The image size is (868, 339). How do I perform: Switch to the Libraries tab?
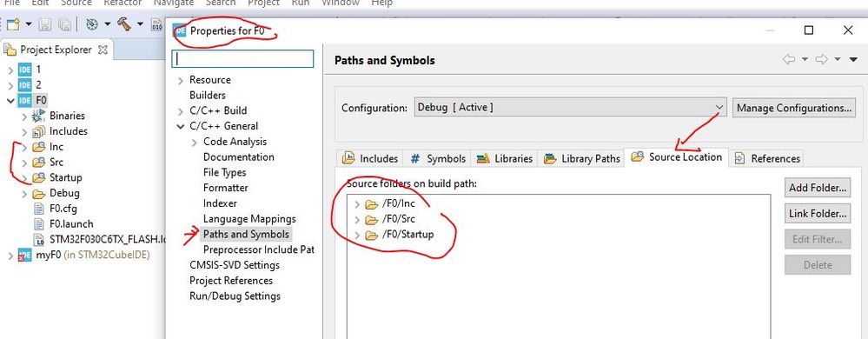[x=504, y=158]
